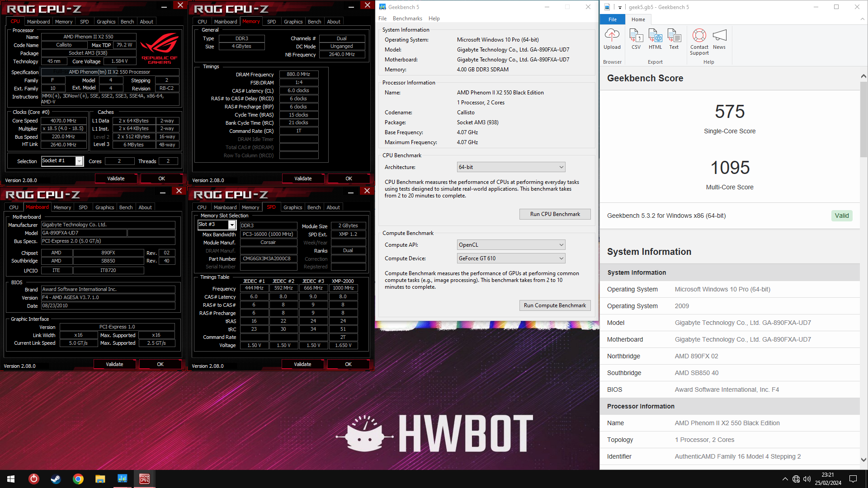The width and height of the screenshot is (868, 488).
Task: Open the Benchmarks menu in Geekbench 5
Action: click(407, 19)
